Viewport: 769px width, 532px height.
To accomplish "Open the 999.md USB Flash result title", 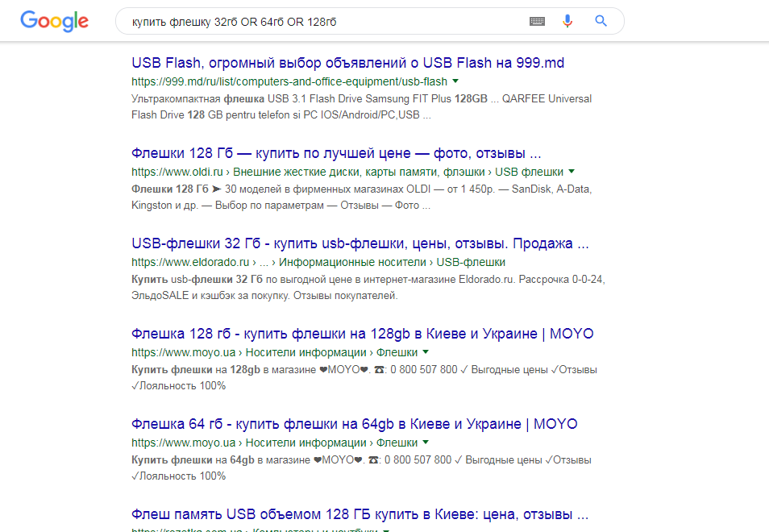I will tap(347, 63).
